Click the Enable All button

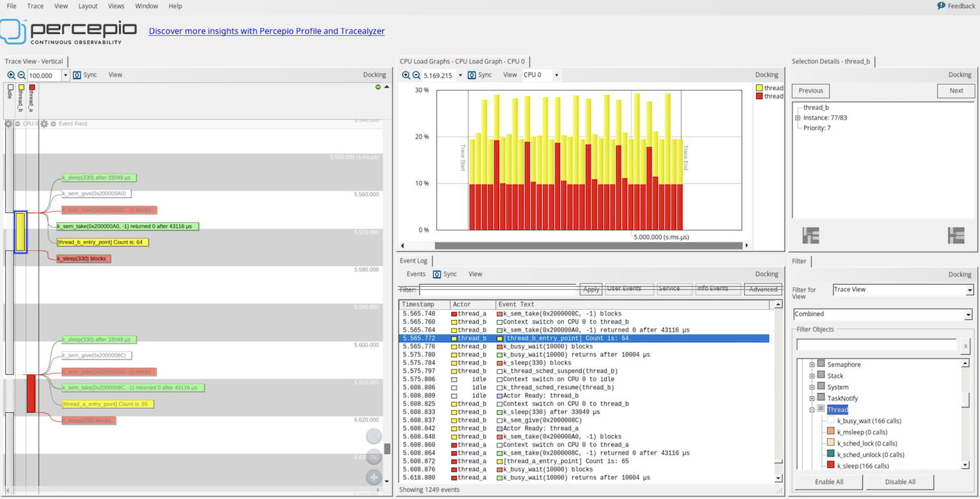tap(828, 481)
